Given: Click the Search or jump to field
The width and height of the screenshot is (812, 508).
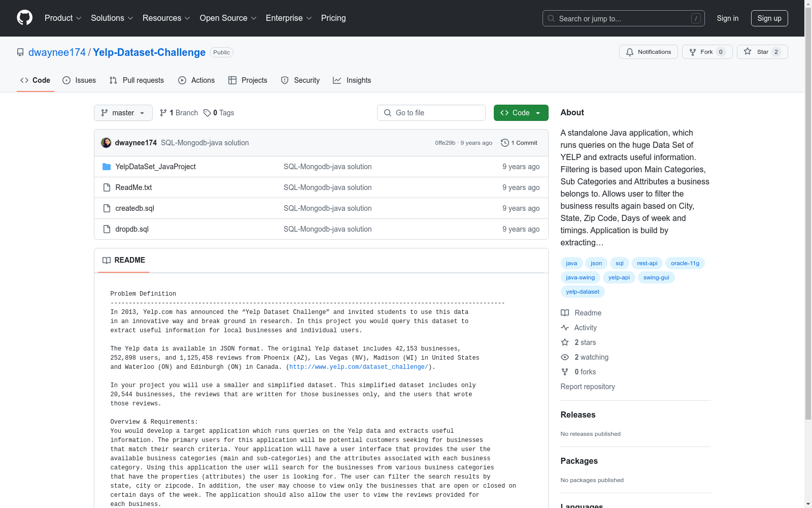Looking at the screenshot, I should (624, 18).
